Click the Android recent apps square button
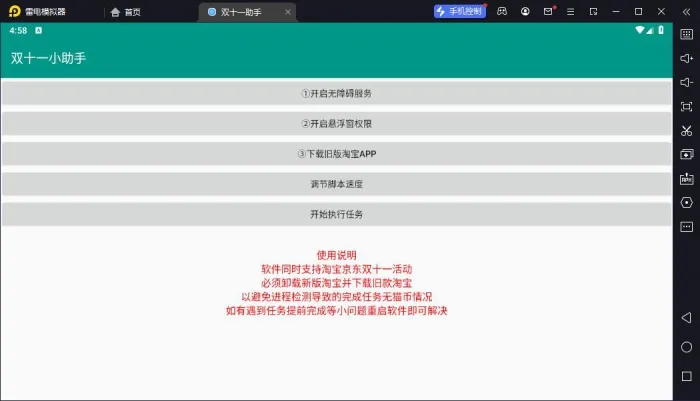 click(x=687, y=376)
